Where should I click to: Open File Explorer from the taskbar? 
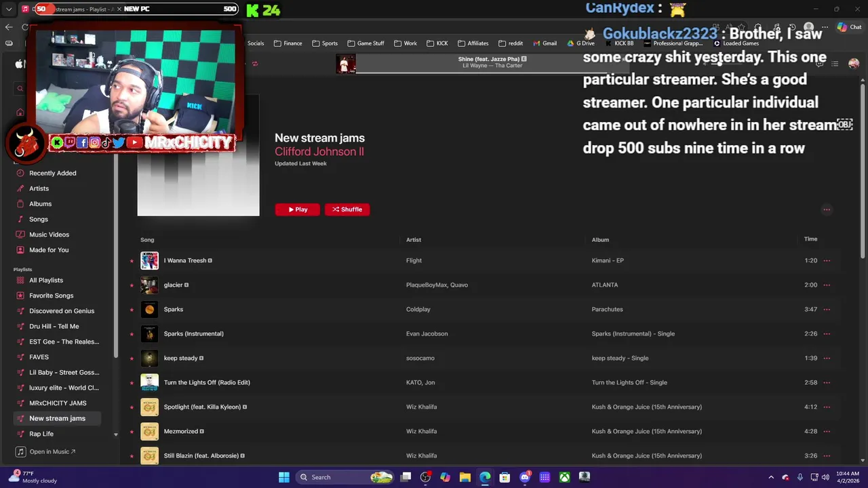pos(465,477)
